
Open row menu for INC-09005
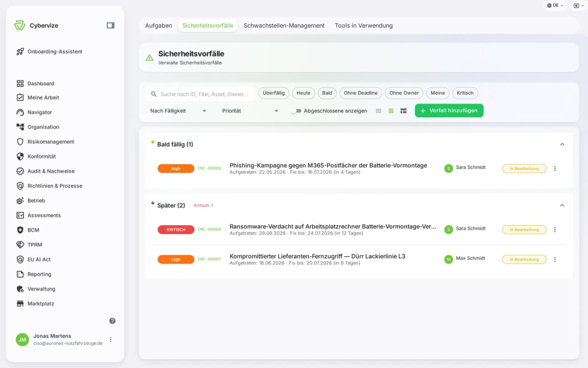point(555,168)
